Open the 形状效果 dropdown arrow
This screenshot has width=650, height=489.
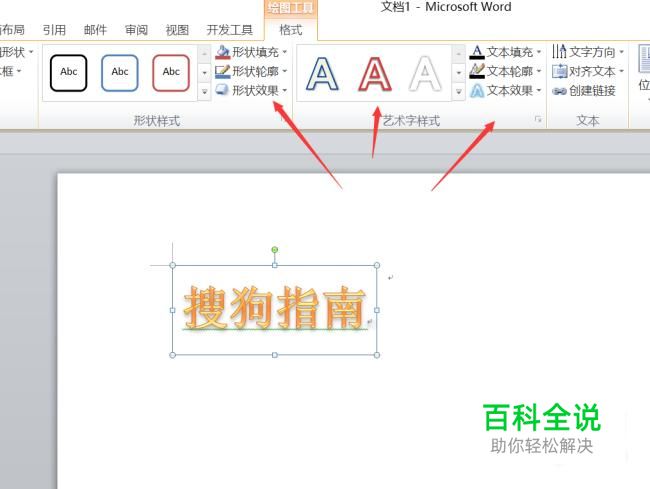click(x=285, y=90)
